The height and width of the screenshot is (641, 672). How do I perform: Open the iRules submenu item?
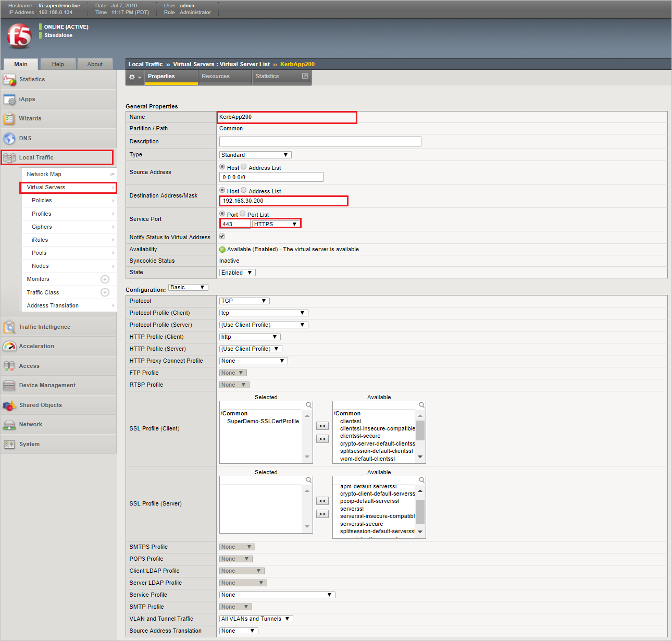[x=69, y=240]
